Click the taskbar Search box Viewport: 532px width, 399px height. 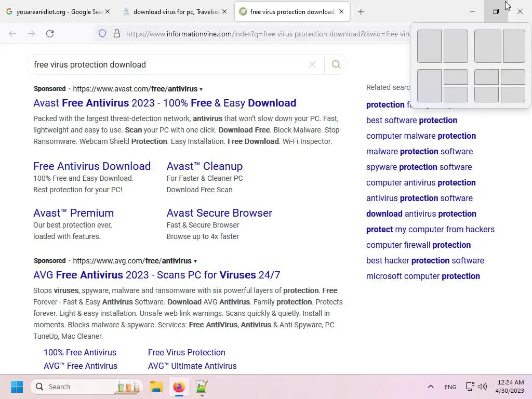tap(87, 387)
